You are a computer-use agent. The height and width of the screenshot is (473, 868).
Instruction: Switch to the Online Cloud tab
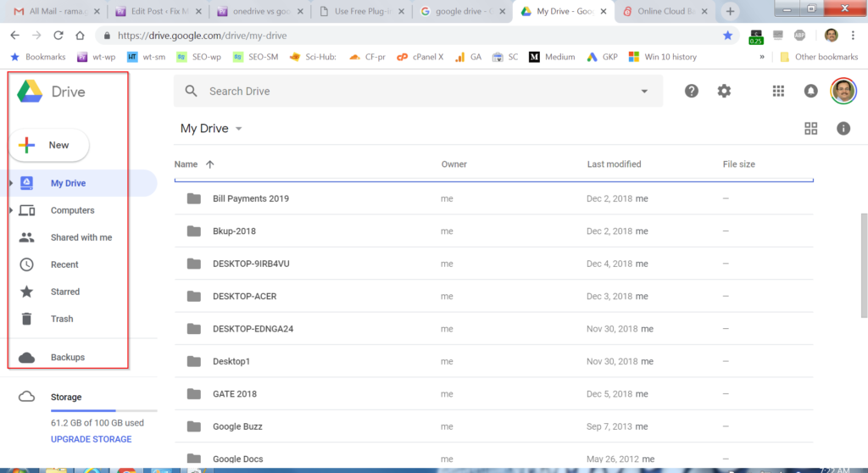pos(665,11)
